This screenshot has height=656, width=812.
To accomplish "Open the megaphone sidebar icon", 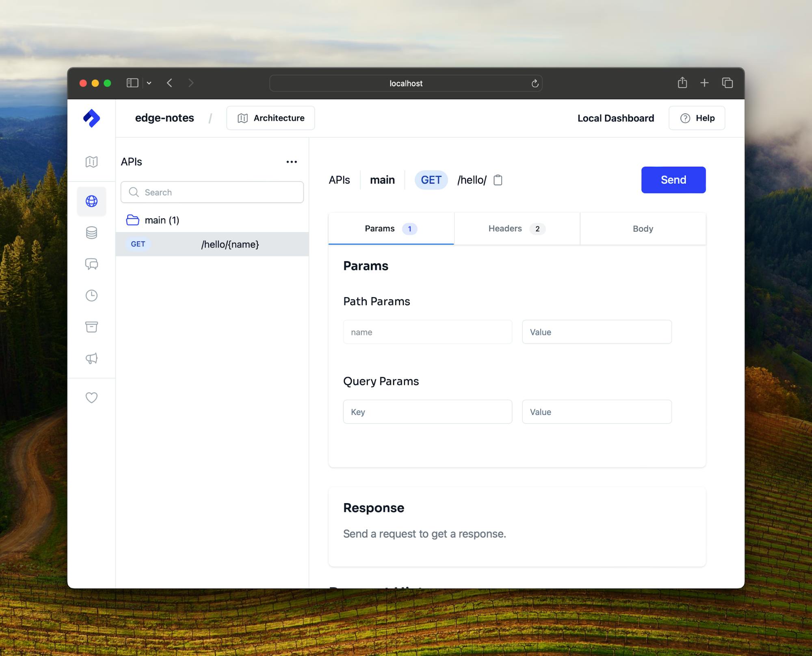I will click(91, 358).
